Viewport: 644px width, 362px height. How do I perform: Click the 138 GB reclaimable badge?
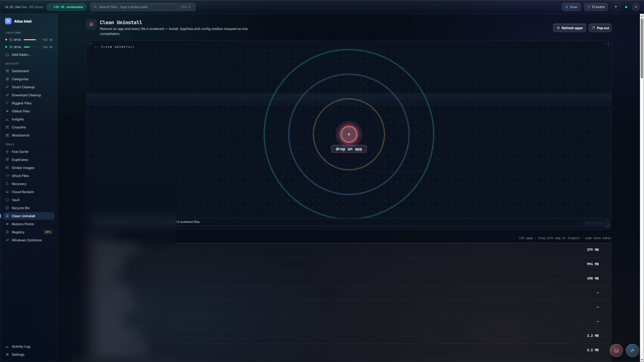pos(66,7)
